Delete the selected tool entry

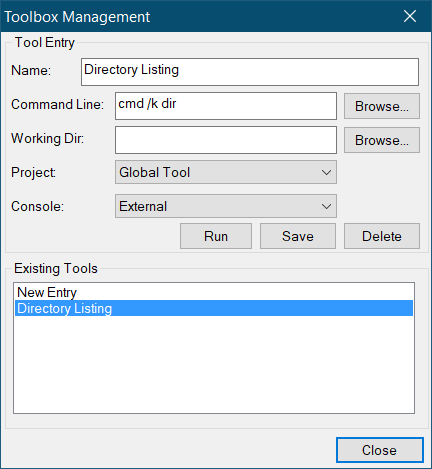382,236
